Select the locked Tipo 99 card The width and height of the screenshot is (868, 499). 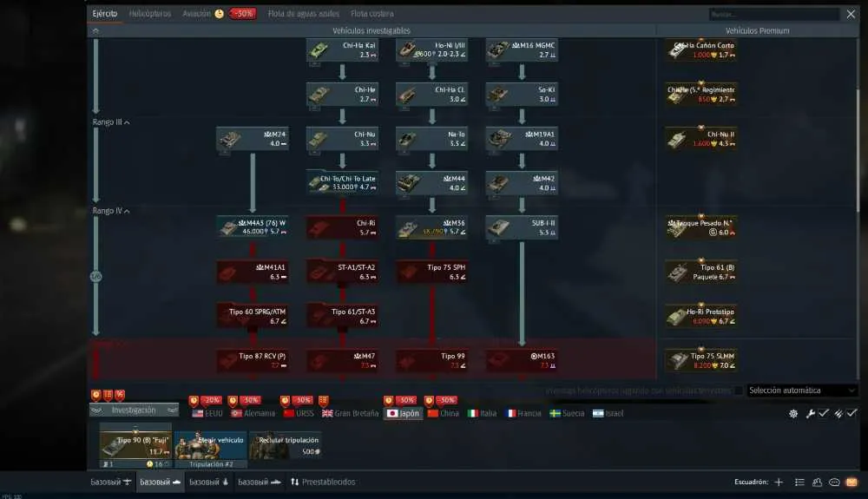click(431, 361)
